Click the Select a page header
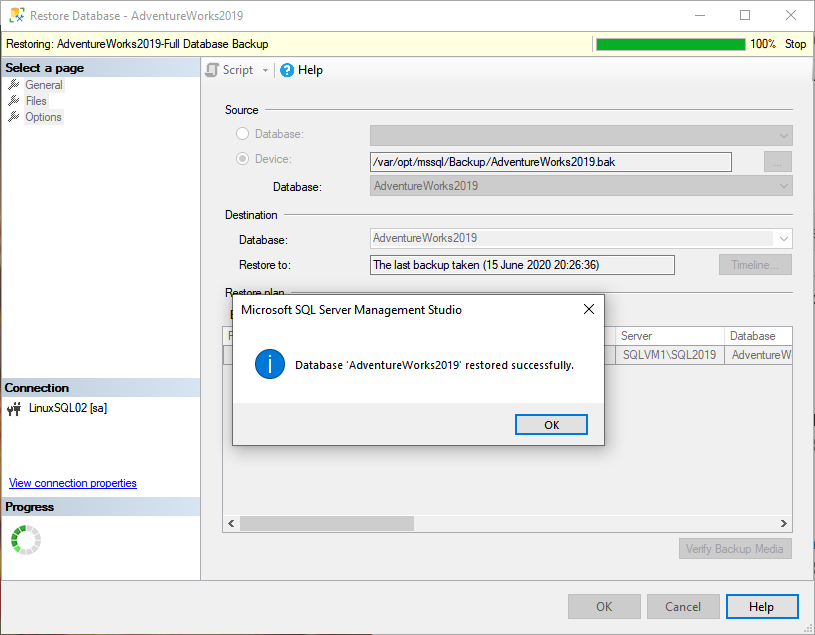This screenshot has height=635, width=815. pyautogui.click(x=101, y=68)
